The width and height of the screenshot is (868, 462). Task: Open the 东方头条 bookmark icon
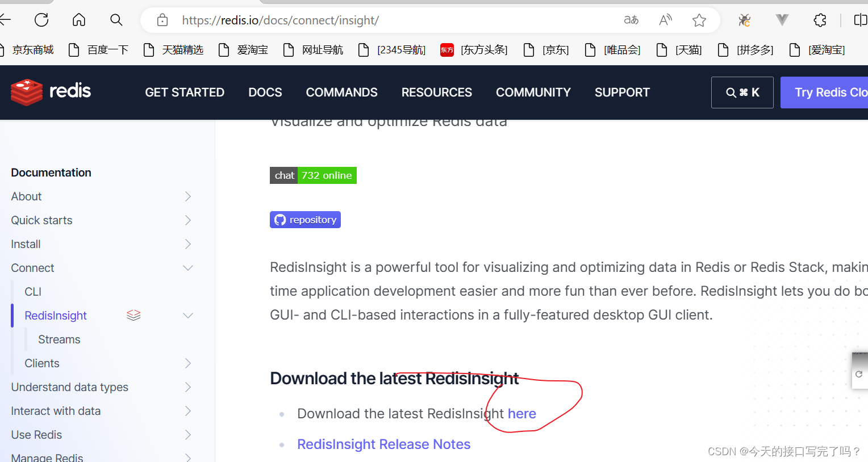(447, 50)
